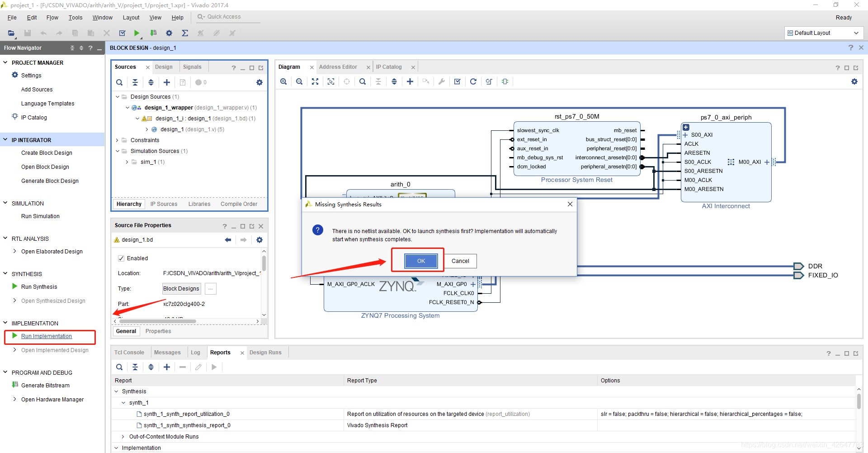868x453 pixels.
Task: Expand the Constraints tree node
Action: pyautogui.click(x=118, y=140)
